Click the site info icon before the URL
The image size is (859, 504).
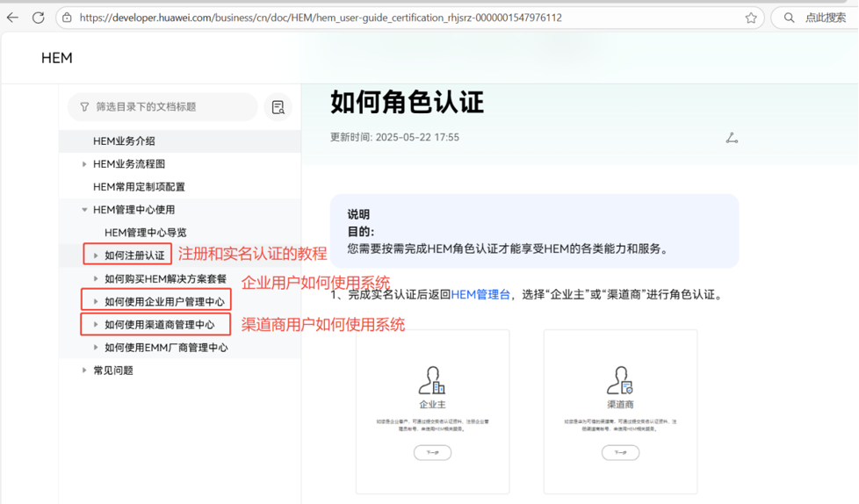click(68, 18)
